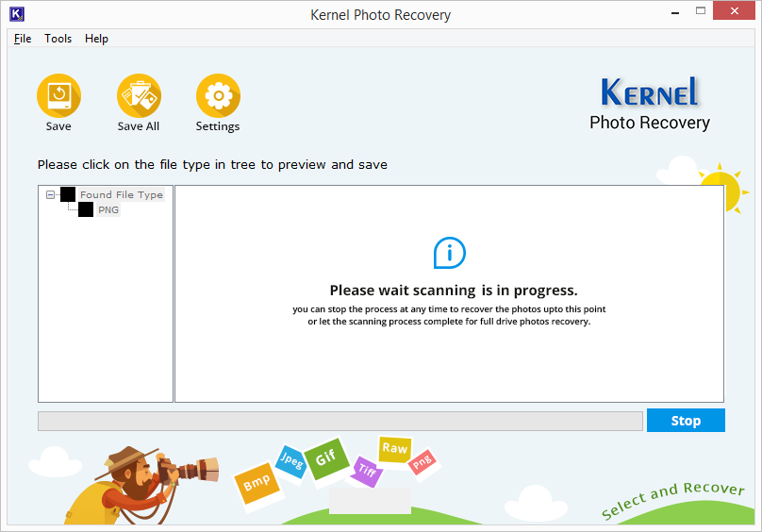Click the icon beside Found File Type

point(68,194)
